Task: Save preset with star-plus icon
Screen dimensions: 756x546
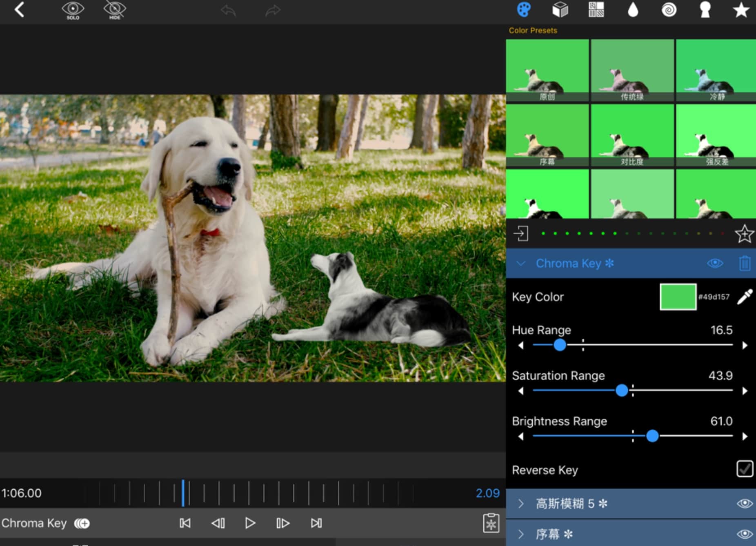Action: (x=744, y=234)
